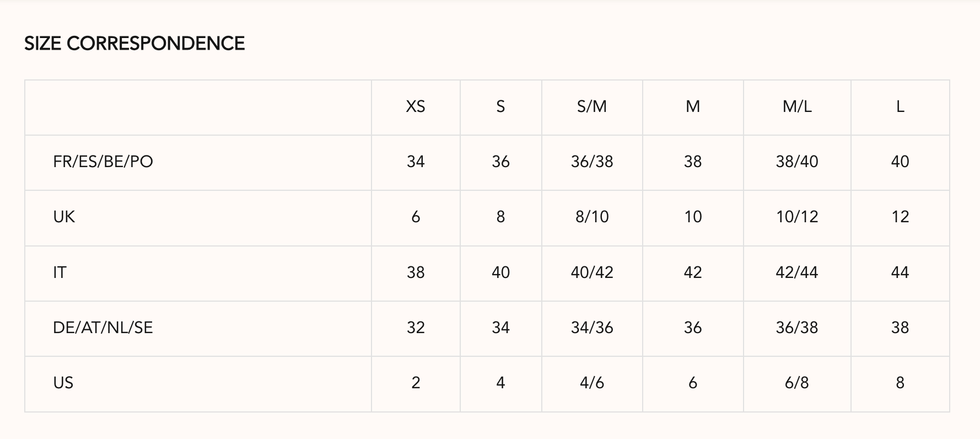Select the 34/36 cell in DE/AT/NL/SE row
Image resolution: width=980 pixels, height=439 pixels.
(592, 328)
